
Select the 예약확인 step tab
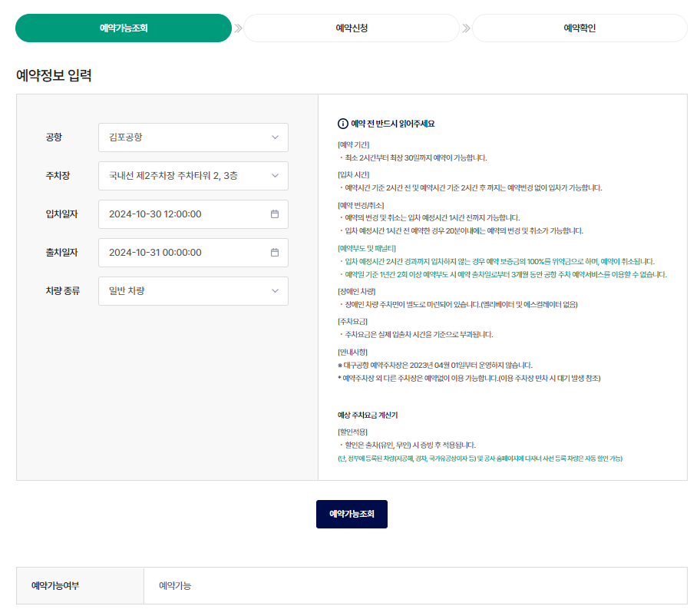[x=579, y=28]
